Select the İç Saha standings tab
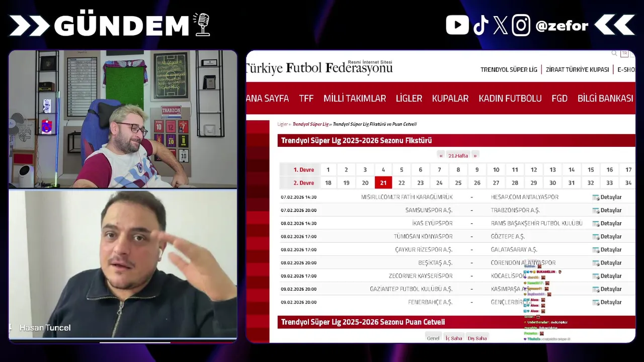Image resolution: width=644 pixels, height=362 pixels. tap(453, 338)
